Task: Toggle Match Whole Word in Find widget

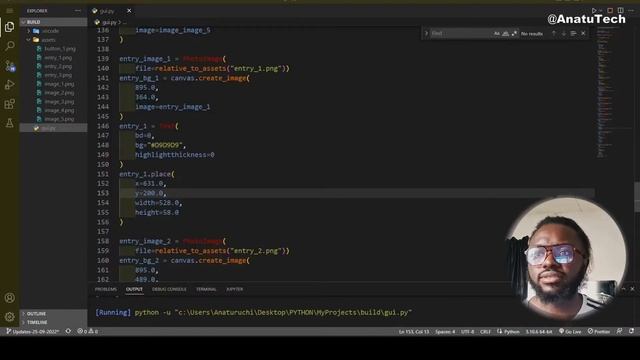Action: click(x=505, y=33)
